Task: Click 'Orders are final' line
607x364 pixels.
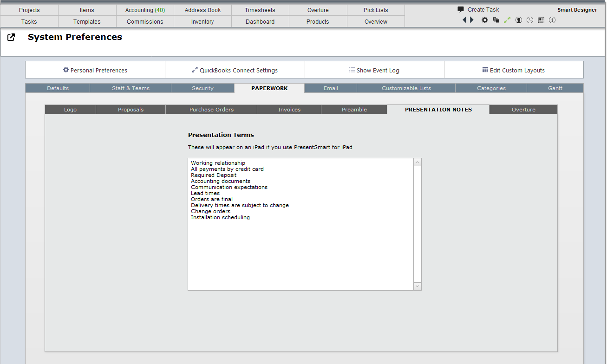Action: pyautogui.click(x=212, y=199)
